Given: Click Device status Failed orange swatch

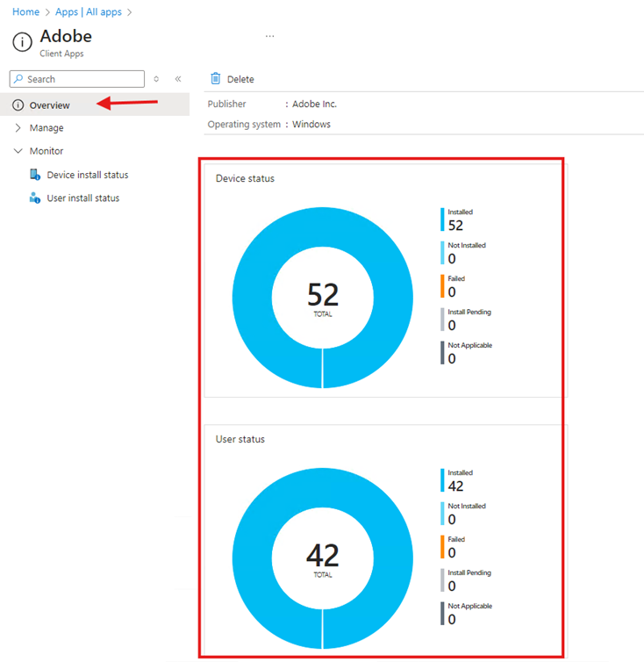Looking at the screenshot, I should (442, 286).
